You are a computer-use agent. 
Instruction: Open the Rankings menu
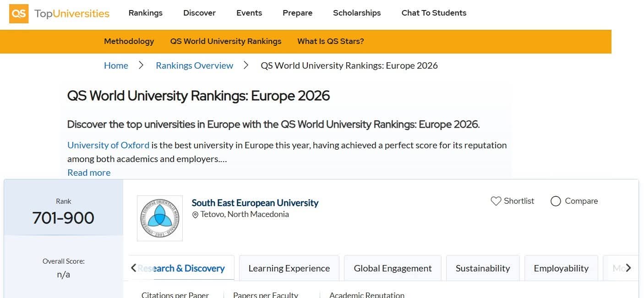pos(145,13)
